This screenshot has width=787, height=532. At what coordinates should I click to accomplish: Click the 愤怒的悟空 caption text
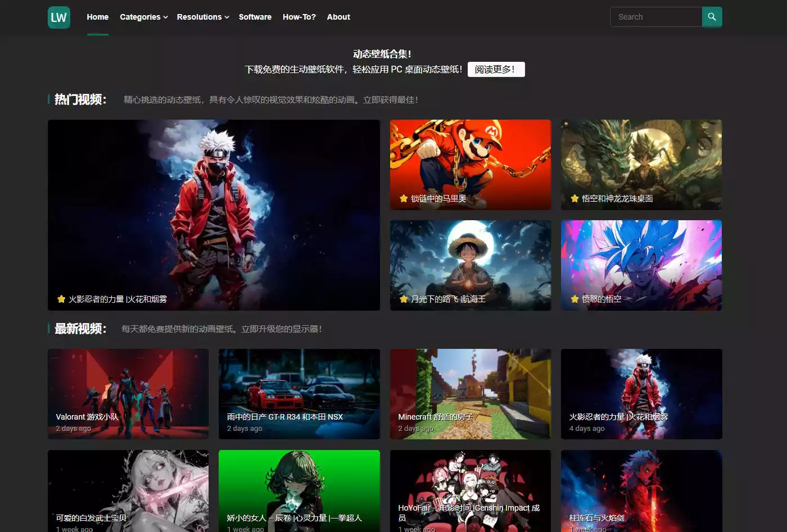[601, 299]
